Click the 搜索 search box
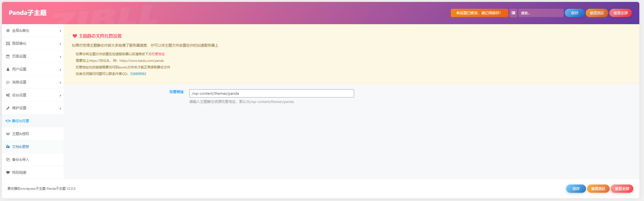 click(x=541, y=13)
